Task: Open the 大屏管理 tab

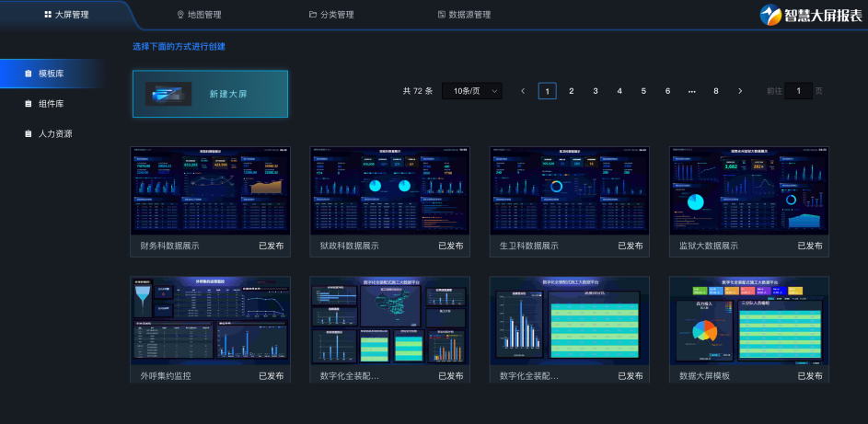Action: click(x=66, y=15)
